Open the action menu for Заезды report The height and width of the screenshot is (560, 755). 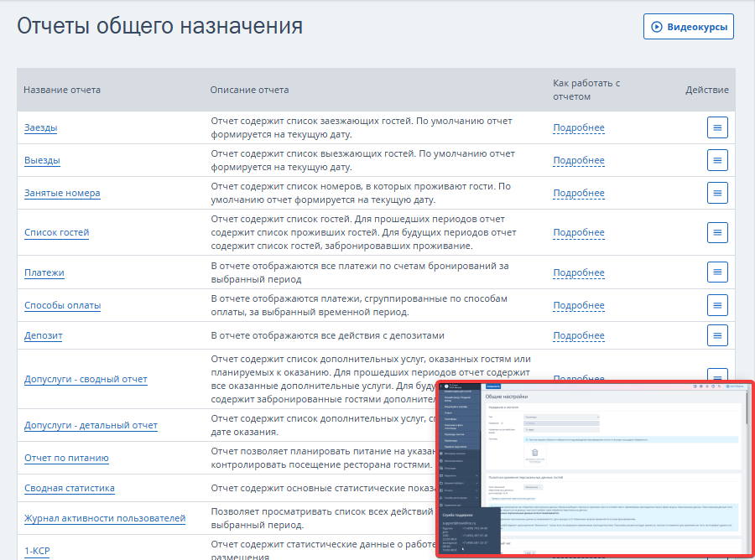tap(717, 127)
